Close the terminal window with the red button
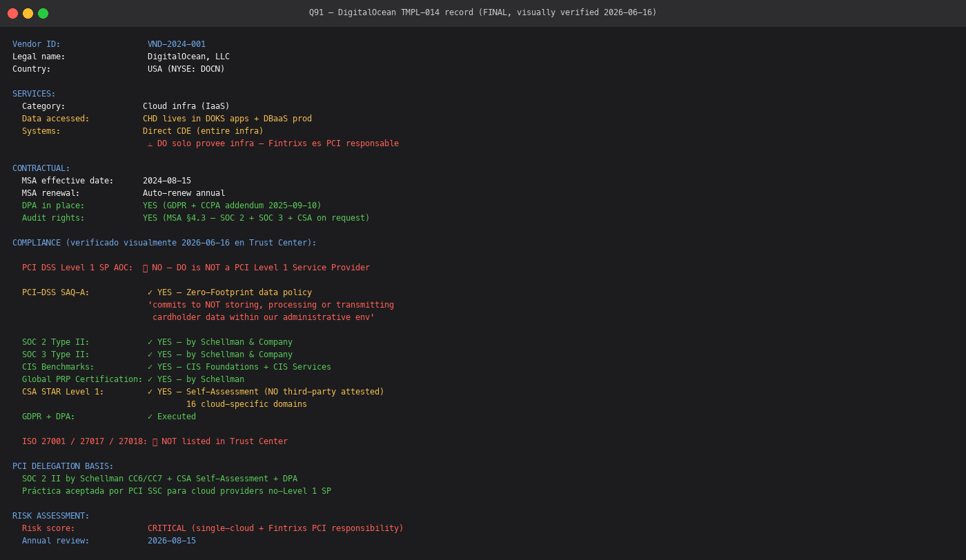 pyautogui.click(x=12, y=13)
